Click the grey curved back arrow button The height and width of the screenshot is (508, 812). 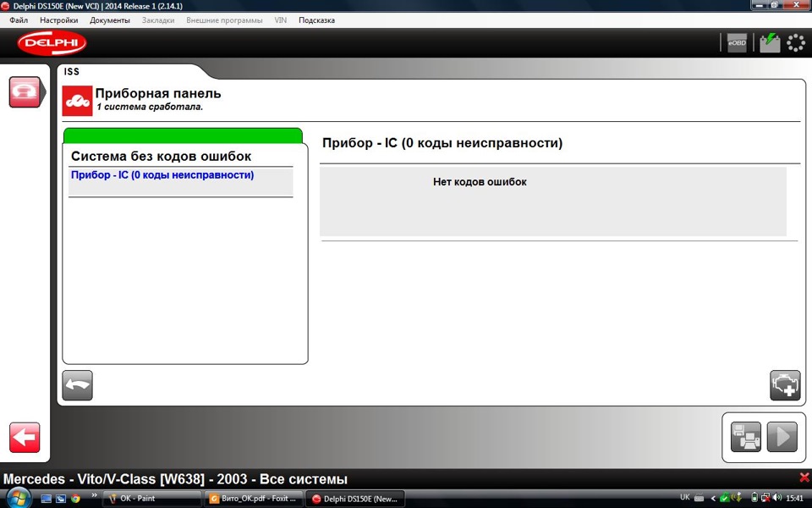coord(77,385)
